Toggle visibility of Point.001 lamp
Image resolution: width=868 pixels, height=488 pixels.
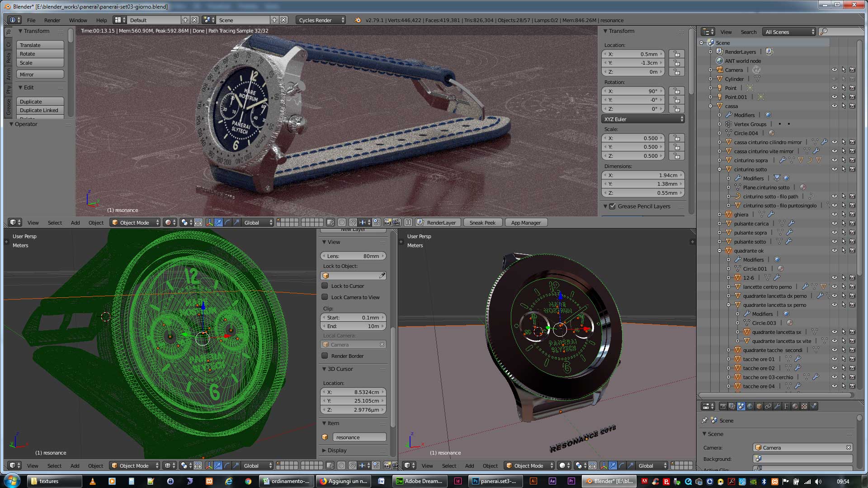click(835, 97)
